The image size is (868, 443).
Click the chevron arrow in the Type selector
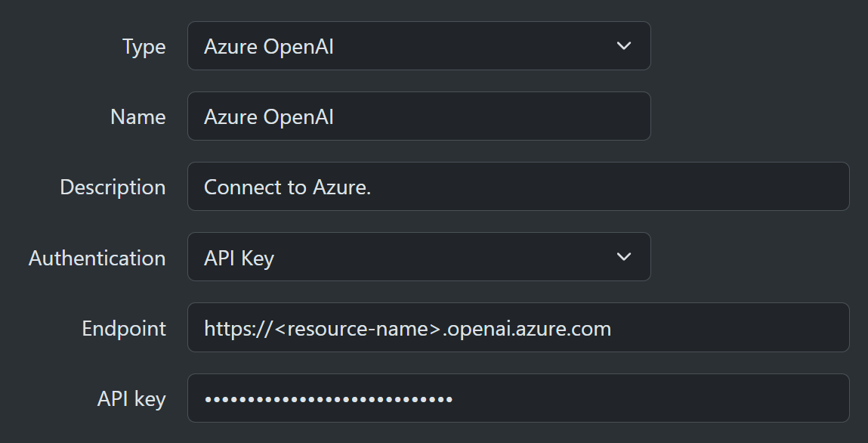pyautogui.click(x=623, y=46)
